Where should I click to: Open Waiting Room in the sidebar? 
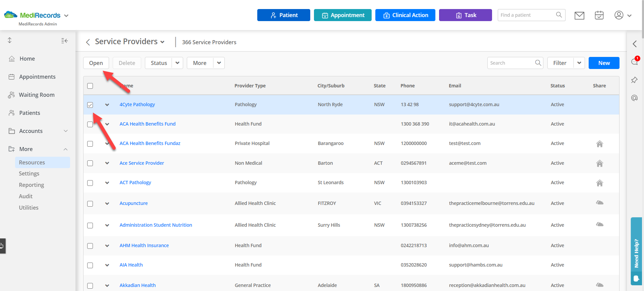37,95
